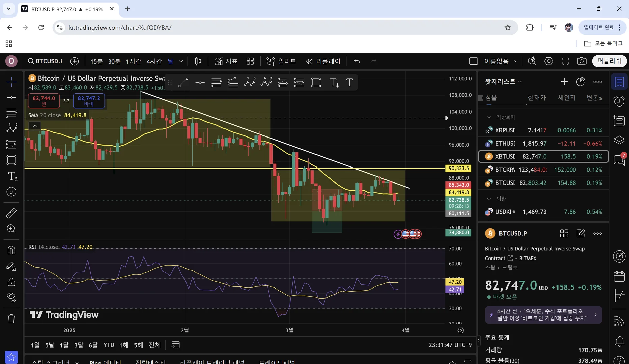Image resolution: width=629 pixels, height=364 pixels.
Task: Open favorites star toolbar button
Action: point(11,357)
